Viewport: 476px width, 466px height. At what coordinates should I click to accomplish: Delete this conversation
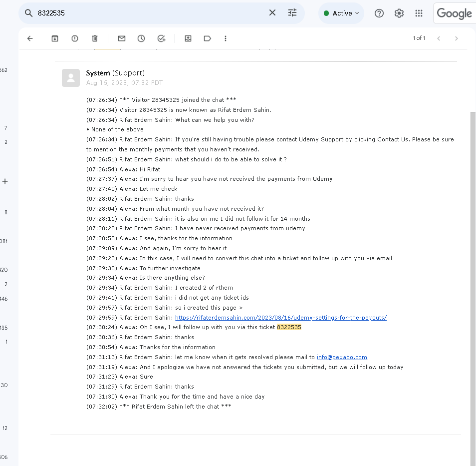coord(95,38)
